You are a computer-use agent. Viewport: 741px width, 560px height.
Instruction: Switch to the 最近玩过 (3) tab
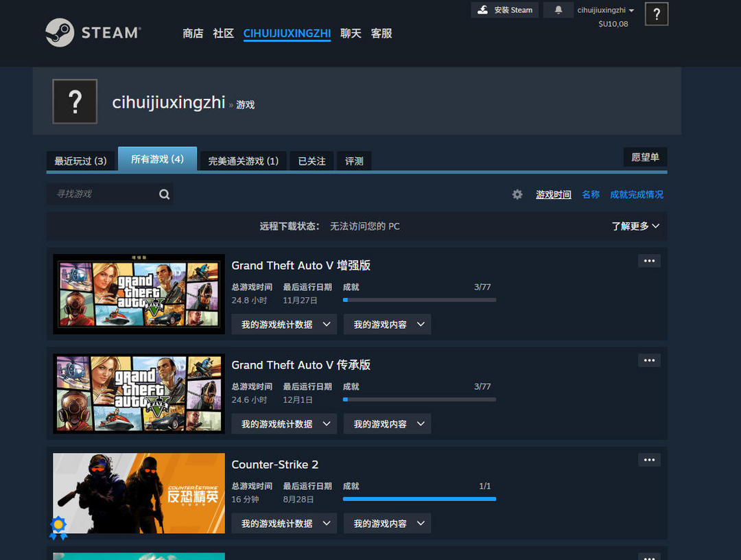81,161
